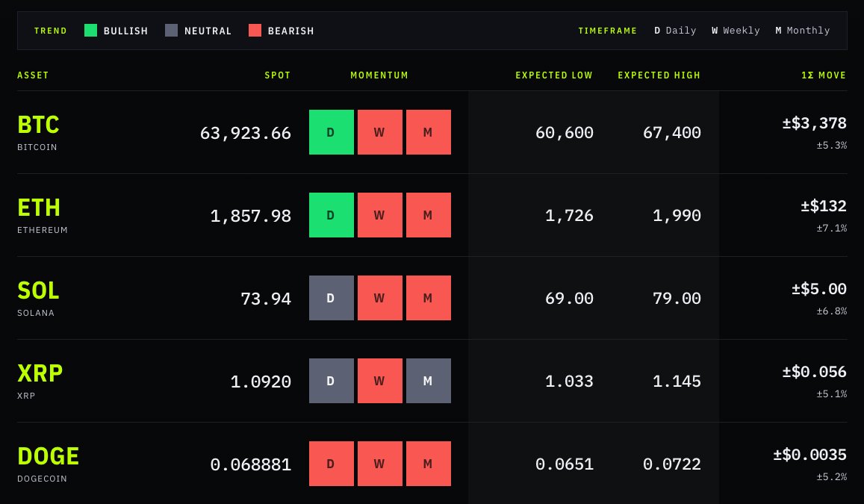Viewport: 864px width, 504px height.
Task: Open the DOGE asset ticker
Action: coord(48,456)
